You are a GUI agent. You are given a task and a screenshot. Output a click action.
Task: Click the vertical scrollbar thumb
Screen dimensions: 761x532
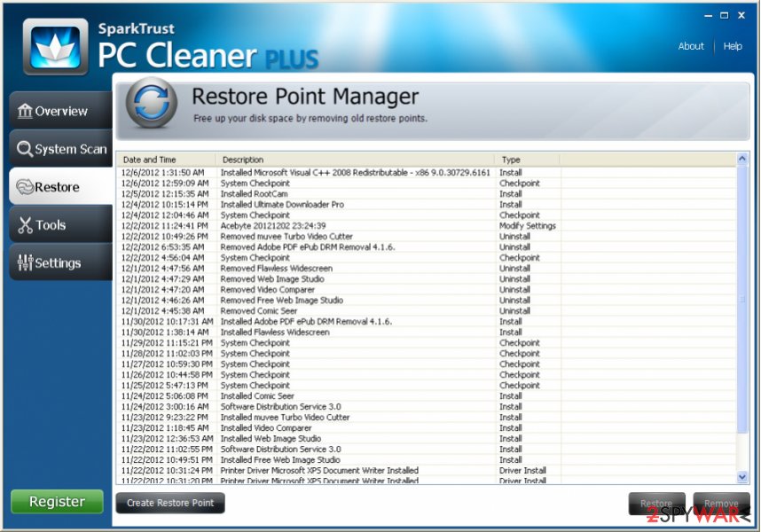coord(742,298)
